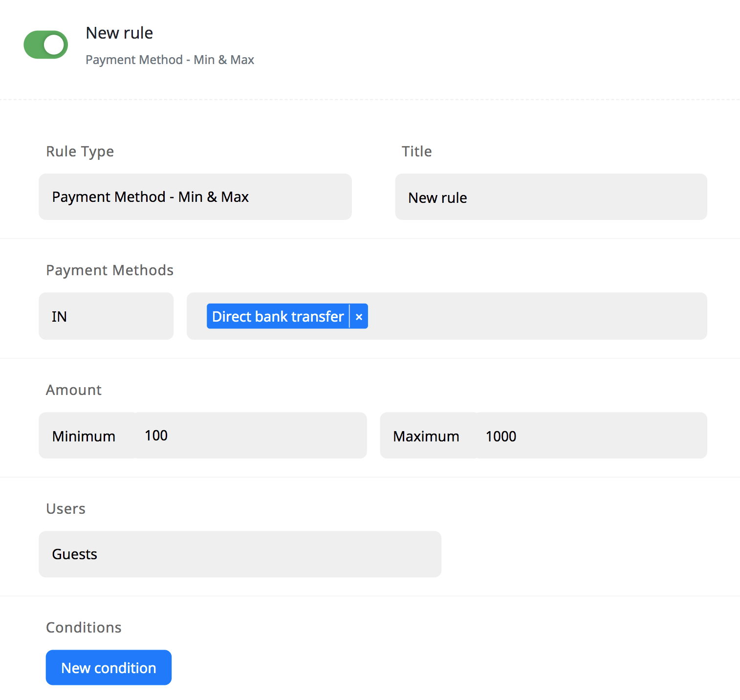Focus the Minimum amount value 100
This screenshot has height=700, width=740.
click(x=249, y=436)
